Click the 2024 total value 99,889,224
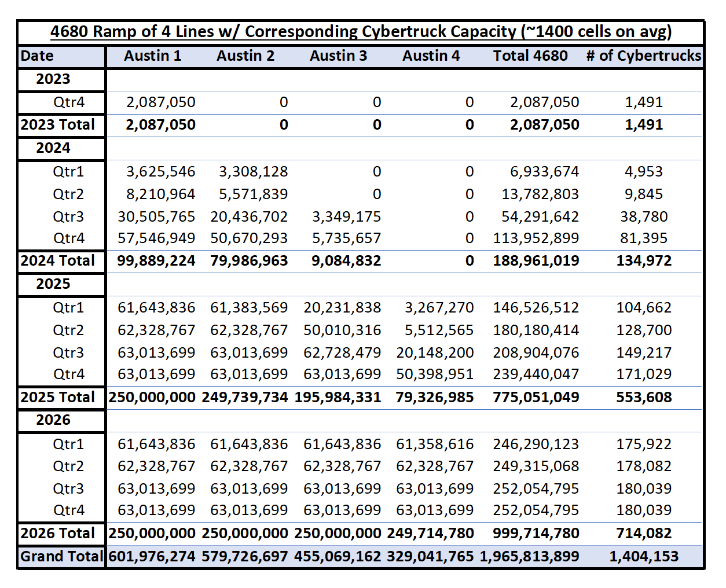This screenshot has height=588, width=726. point(156,261)
